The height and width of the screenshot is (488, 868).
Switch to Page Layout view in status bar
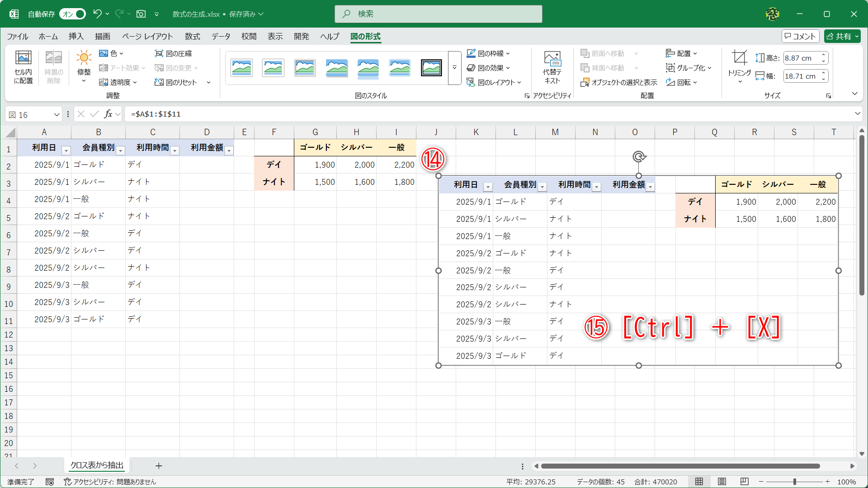[x=722, y=482]
